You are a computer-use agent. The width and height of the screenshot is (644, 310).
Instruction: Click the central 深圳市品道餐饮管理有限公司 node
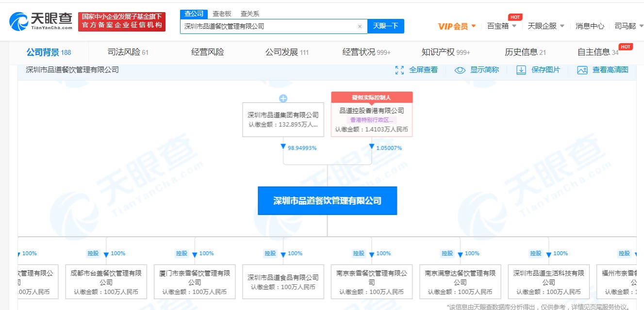click(x=328, y=200)
